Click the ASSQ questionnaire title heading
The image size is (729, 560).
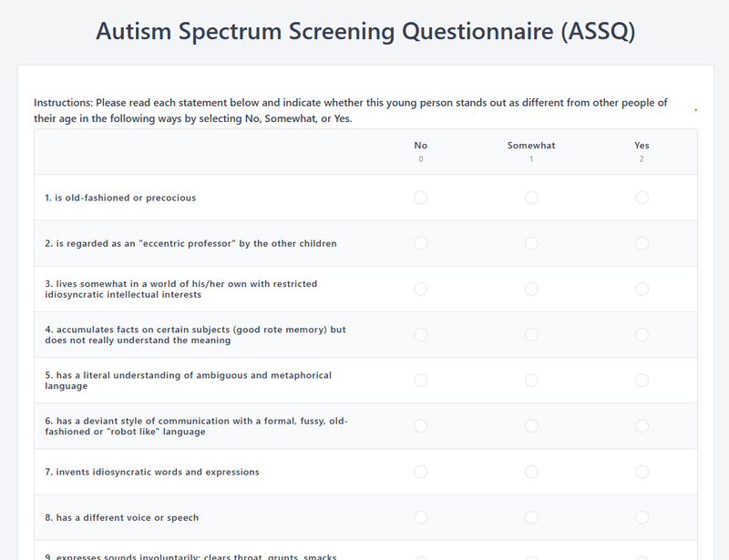(364, 32)
